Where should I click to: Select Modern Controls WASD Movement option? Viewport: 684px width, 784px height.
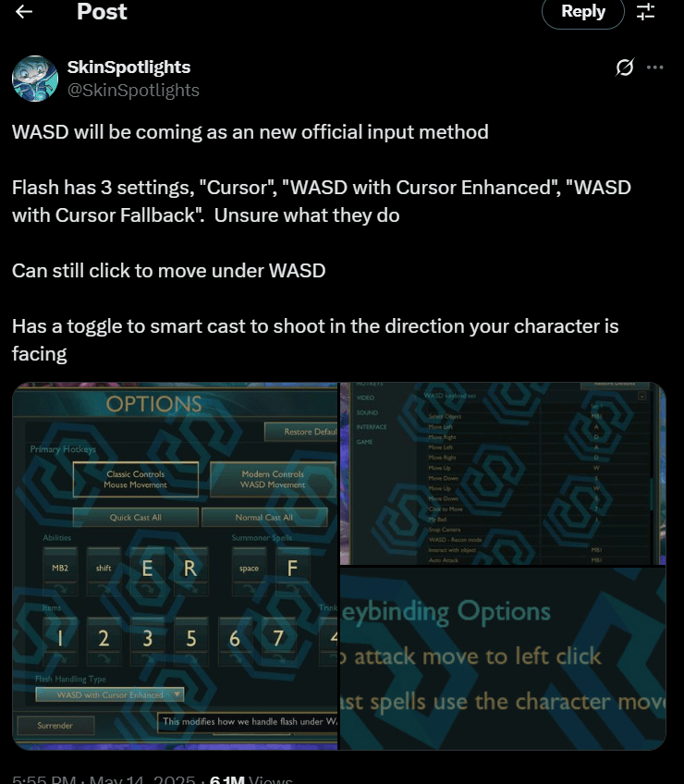click(273, 480)
